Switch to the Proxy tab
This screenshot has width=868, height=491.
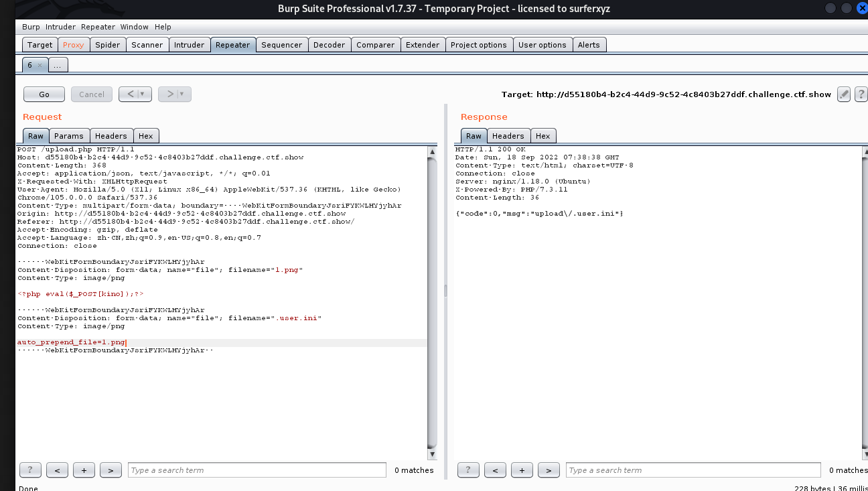(74, 45)
